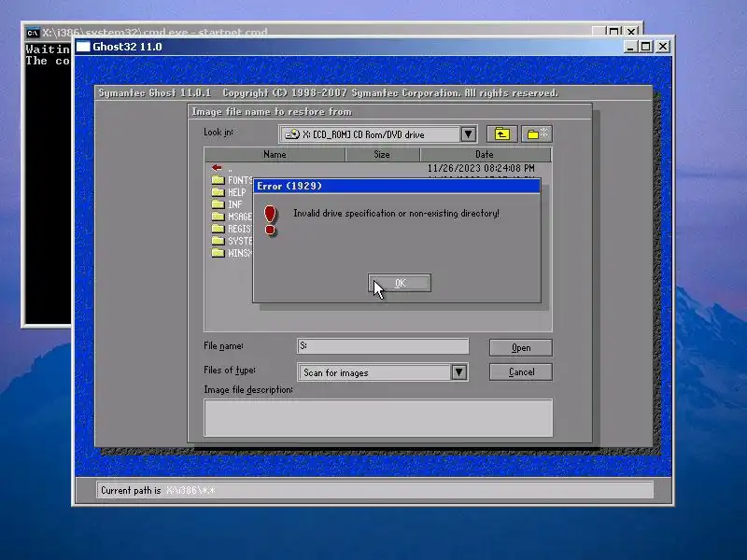Select the INF folder icon
This screenshot has height=560, width=747.
(x=218, y=204)
